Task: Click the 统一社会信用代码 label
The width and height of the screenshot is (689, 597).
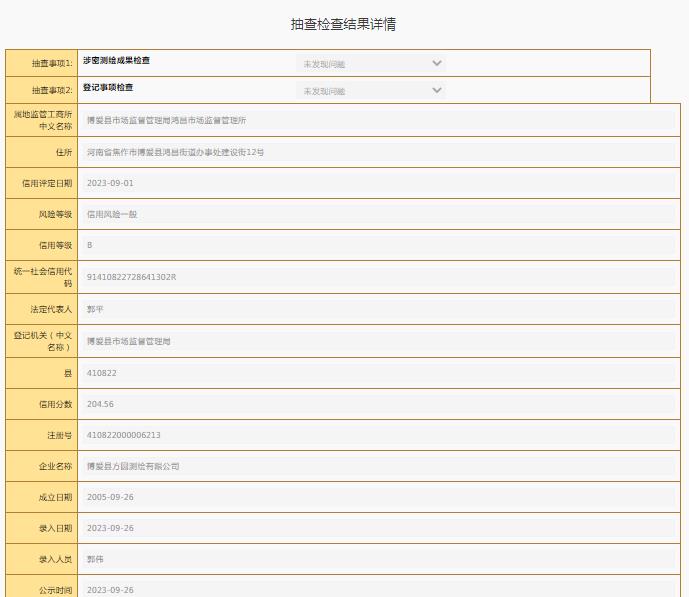Action: click(x=43, y=277)
